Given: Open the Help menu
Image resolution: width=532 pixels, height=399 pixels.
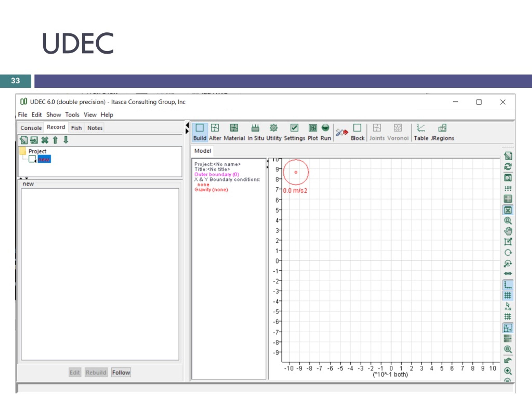Looking at the screenshot, I should coord(107,115).
